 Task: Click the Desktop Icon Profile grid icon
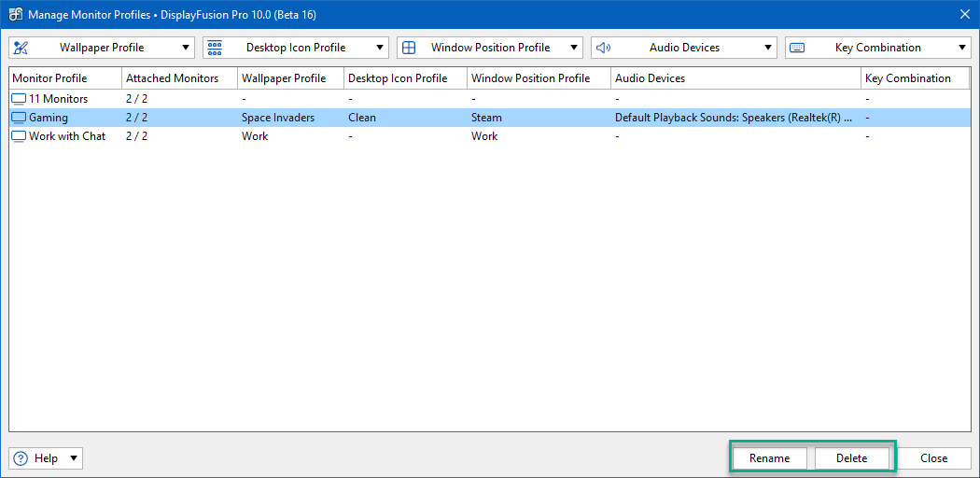coord(215,48)
